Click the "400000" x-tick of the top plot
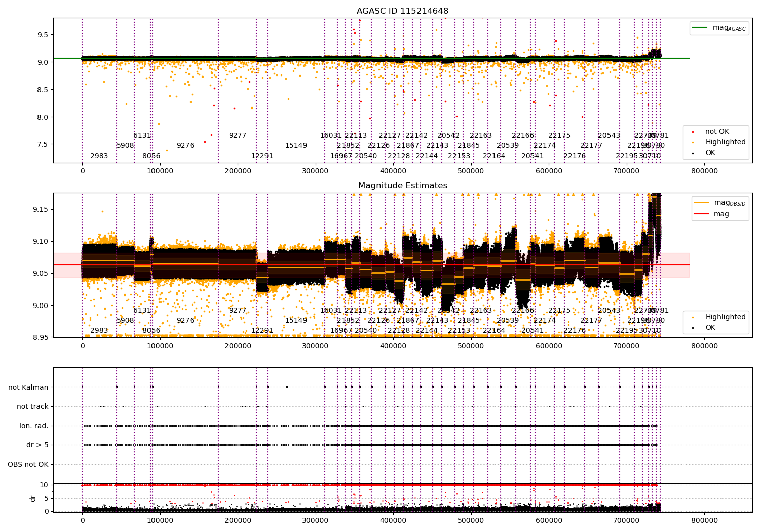760x532 pixels. click(393, 171)
